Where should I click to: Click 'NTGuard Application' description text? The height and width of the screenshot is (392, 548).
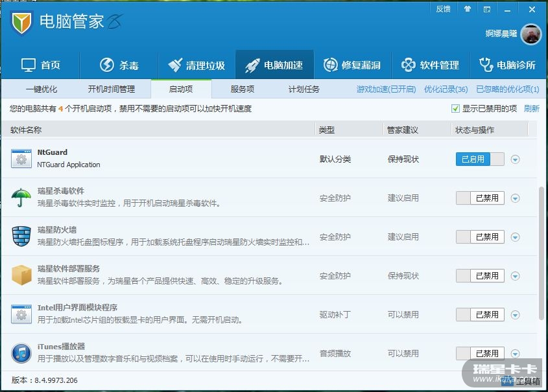(x=69, y=165)
